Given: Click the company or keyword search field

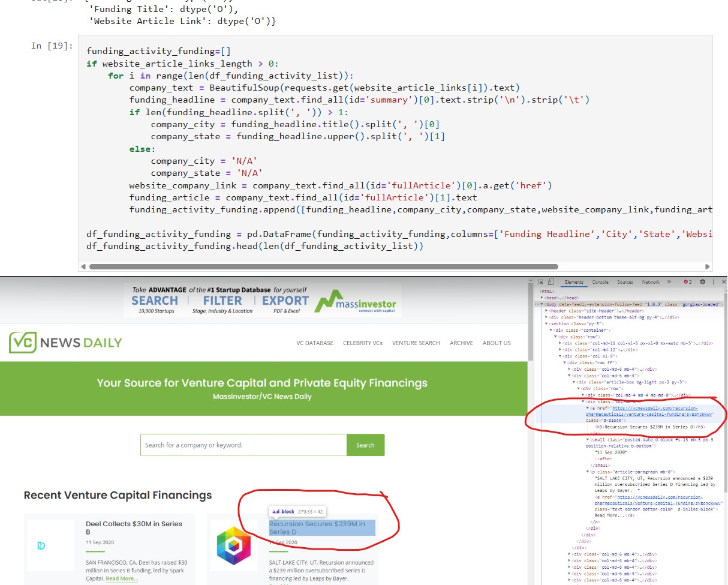Looking at the screenshot, I should pos(243,445).
